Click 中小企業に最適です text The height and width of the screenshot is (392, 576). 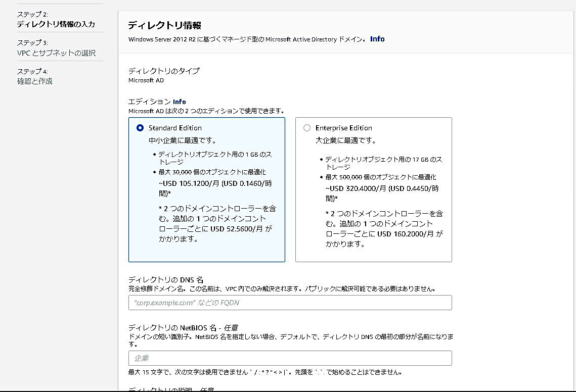(x=183, y=140)
